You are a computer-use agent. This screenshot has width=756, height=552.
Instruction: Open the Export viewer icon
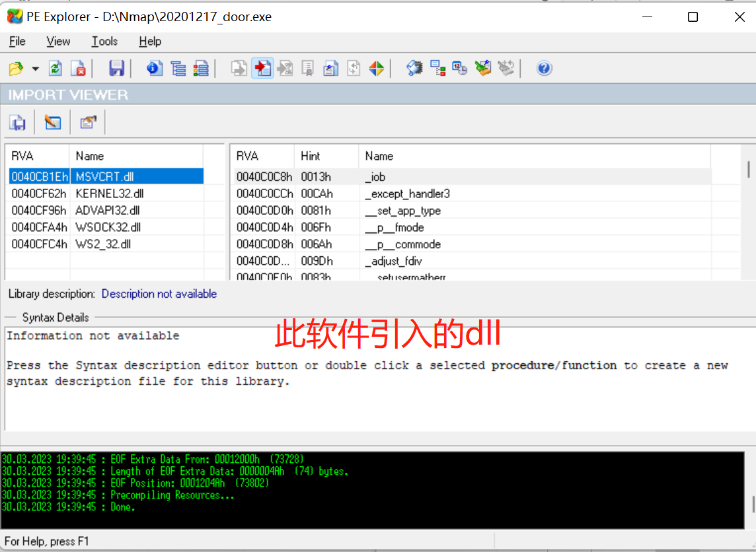[239, 69]
